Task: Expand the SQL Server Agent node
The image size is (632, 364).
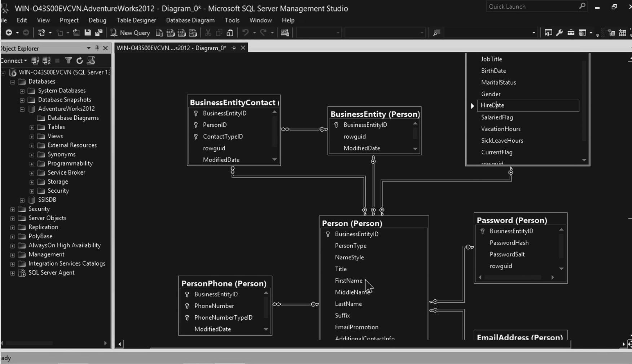Action: 13,273
